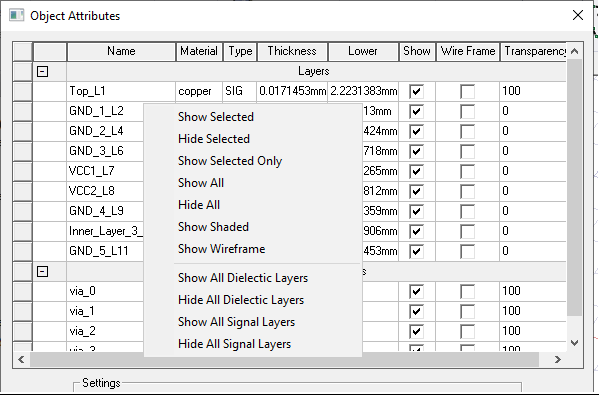Enable Wire Frame for GND_3_L6
The image size is (599, 400).
468,151
